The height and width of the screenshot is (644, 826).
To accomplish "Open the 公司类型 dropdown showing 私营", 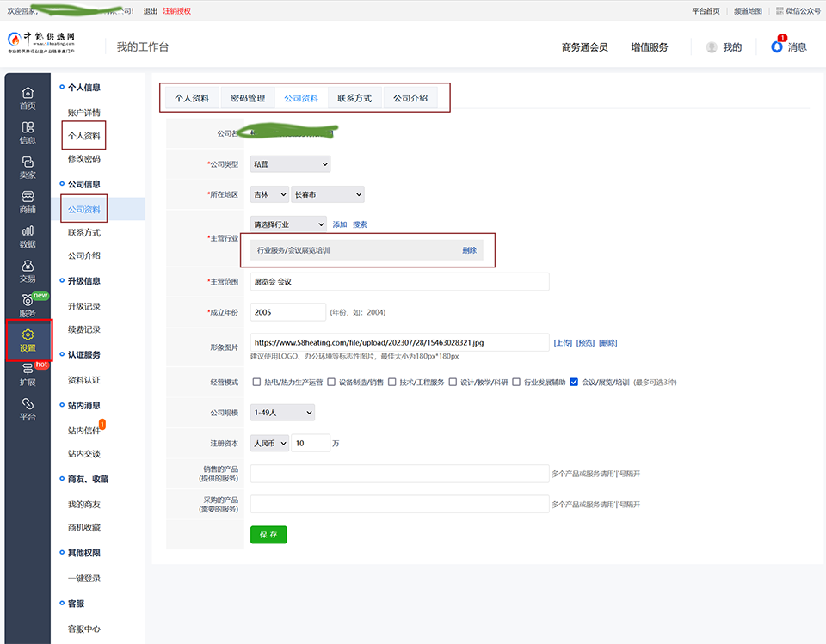I will (290, 163).
